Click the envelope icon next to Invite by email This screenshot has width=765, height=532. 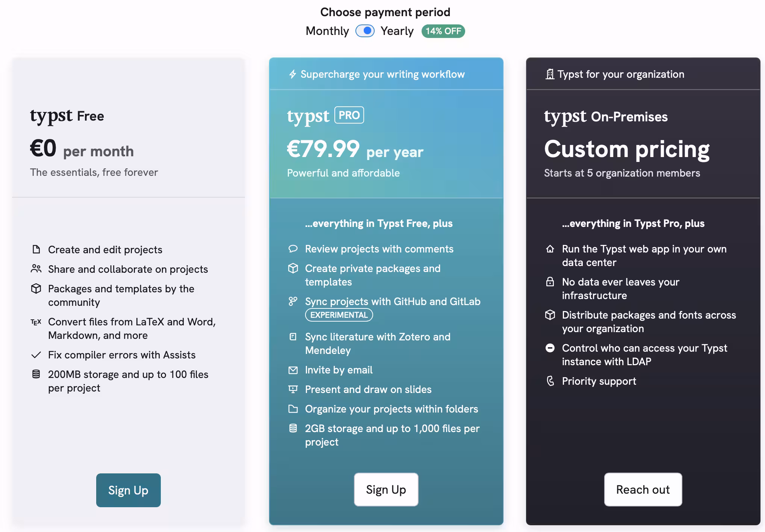pyautogui.click(x=293, y=370)
